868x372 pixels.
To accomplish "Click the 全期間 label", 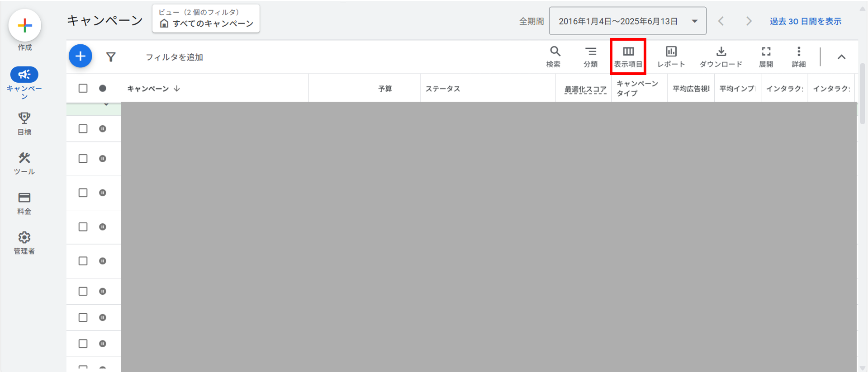I will point(531,21).
